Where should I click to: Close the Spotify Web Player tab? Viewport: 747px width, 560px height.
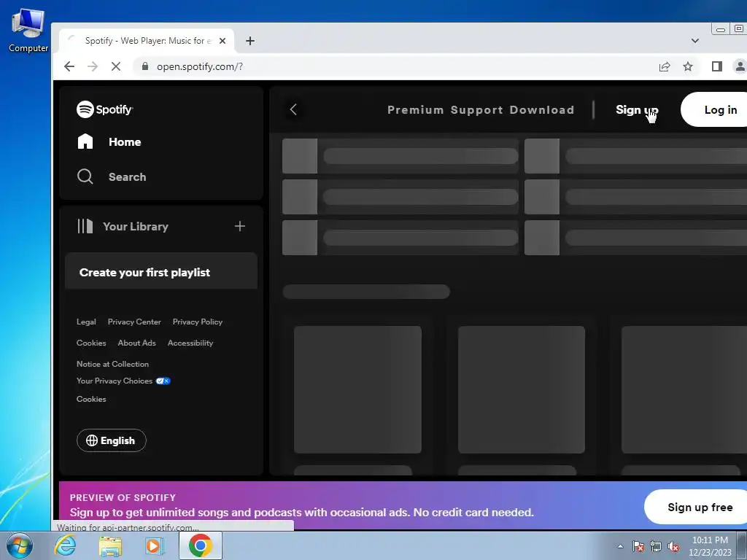[x=222, y=41]
